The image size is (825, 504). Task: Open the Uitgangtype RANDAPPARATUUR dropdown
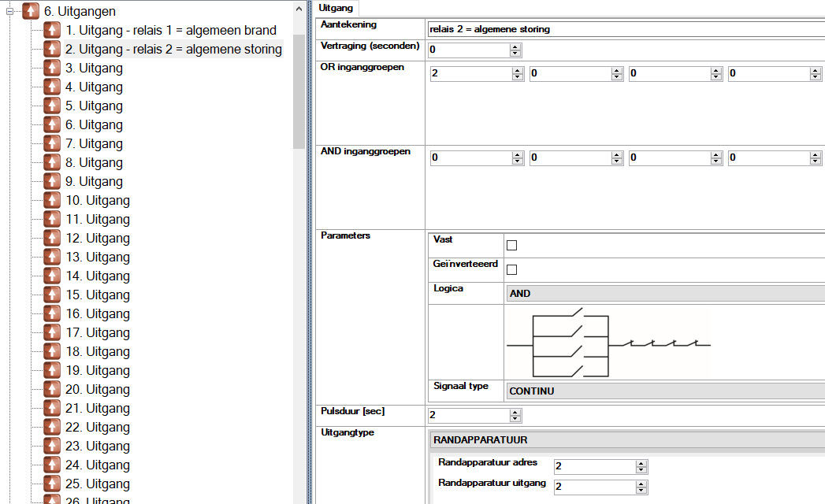[628, 439]
